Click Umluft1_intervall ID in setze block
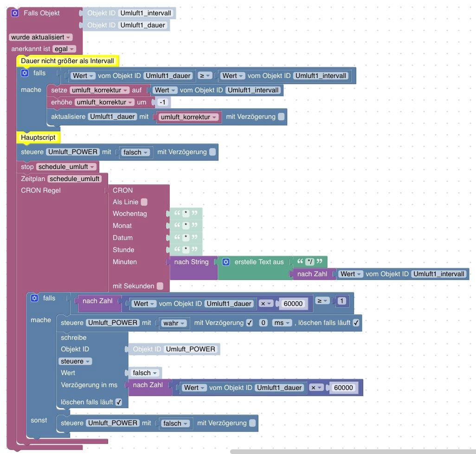 253,90
